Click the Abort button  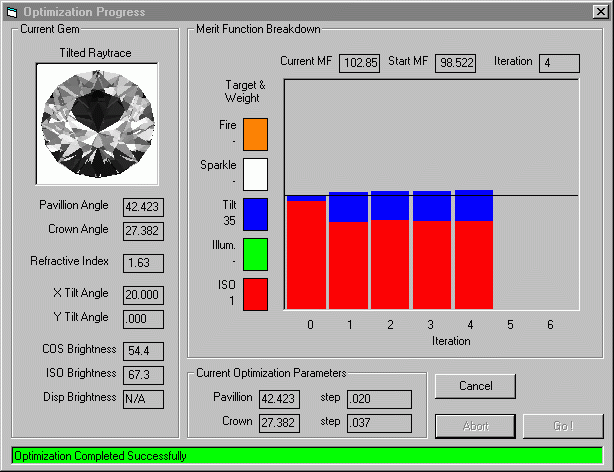tap(475, 426)
